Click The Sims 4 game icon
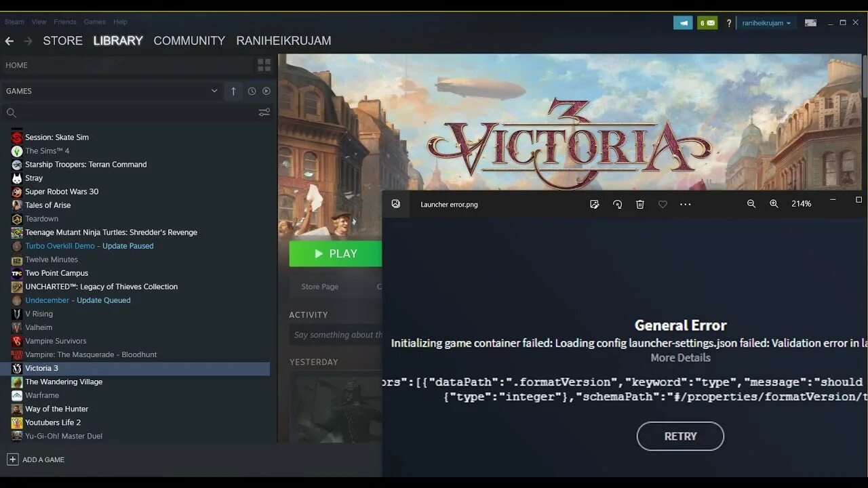The width and height of the screenshot is (868, 488). coord(17,151)
